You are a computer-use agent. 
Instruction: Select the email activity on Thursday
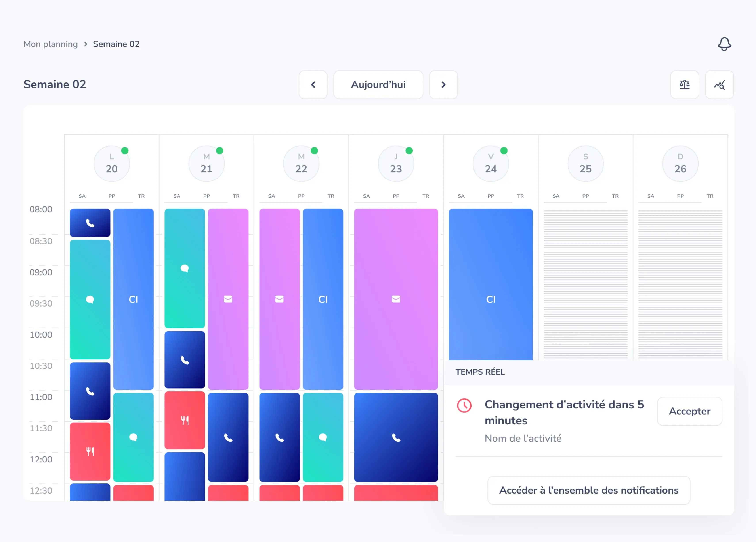[396, 299]
